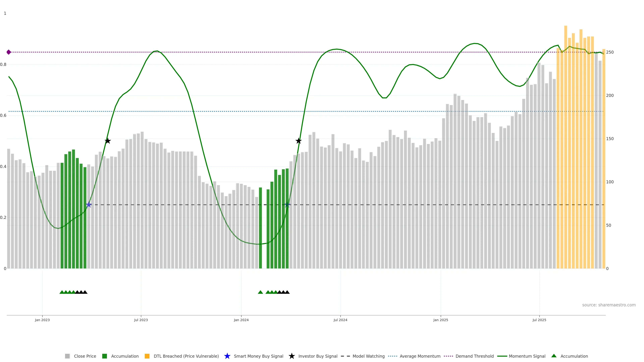Click the second black Investor Buy star on chart

(298, 141)
